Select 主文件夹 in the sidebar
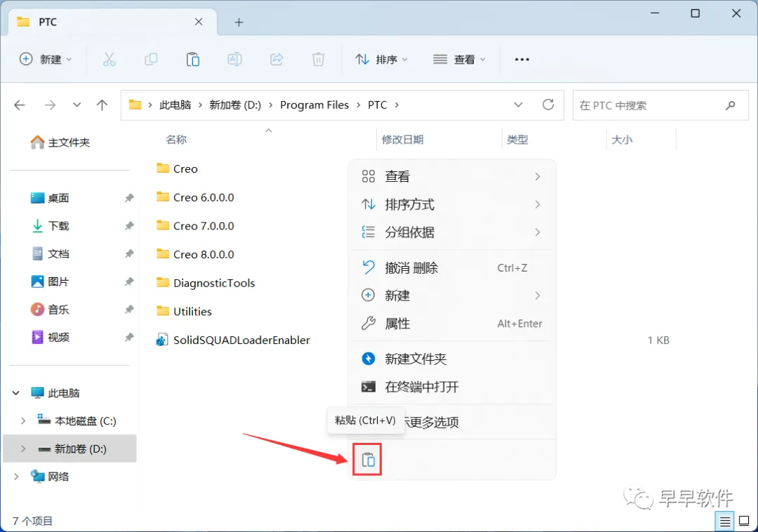Screen dimensions: 758x532 click(60, 142)
